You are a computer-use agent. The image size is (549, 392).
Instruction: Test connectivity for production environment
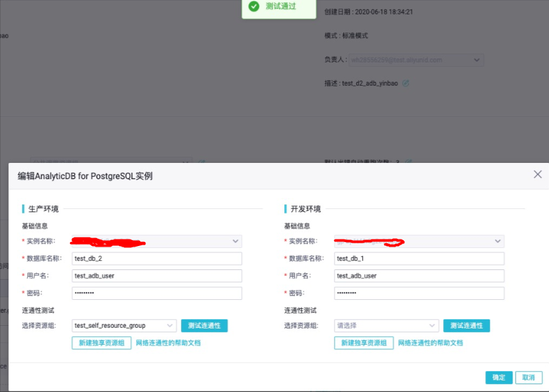coord(204,326)
